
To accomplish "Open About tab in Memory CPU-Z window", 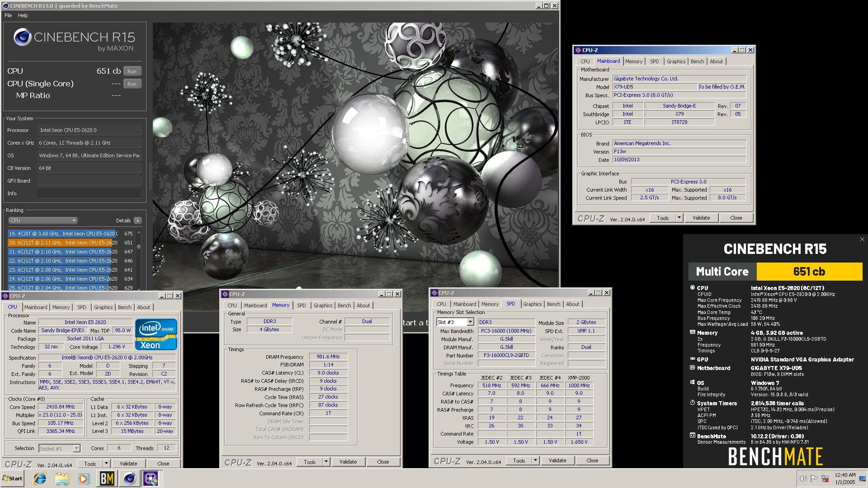I will click(363, 305).
